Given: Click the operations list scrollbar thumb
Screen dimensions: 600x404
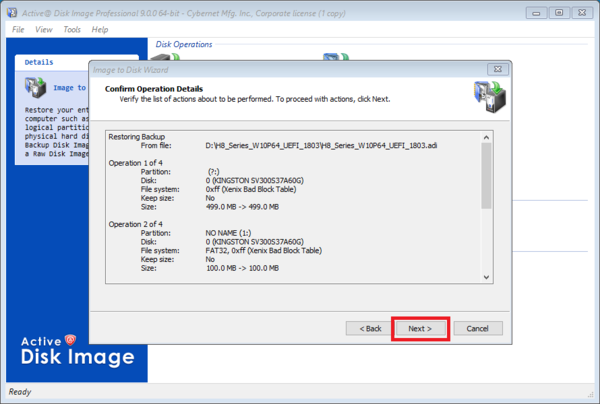Looking at the screenshot, I should point(486,176).
